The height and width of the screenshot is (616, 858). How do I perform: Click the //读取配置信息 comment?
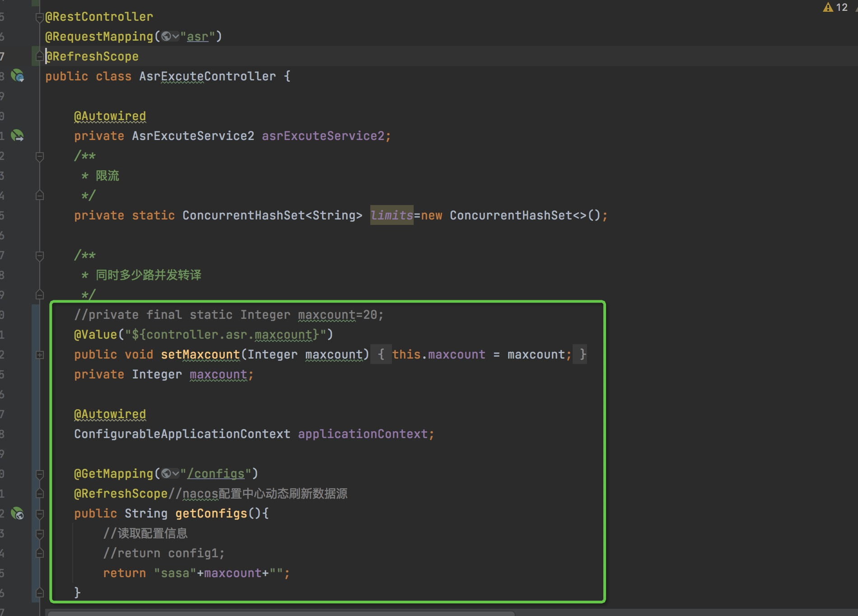(x=145, y=533)
